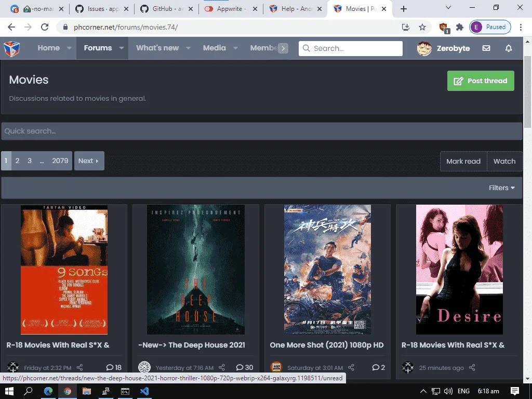The image size is (532, 399).
Task: Open Windows Start menu
Action: pos(9,391)
